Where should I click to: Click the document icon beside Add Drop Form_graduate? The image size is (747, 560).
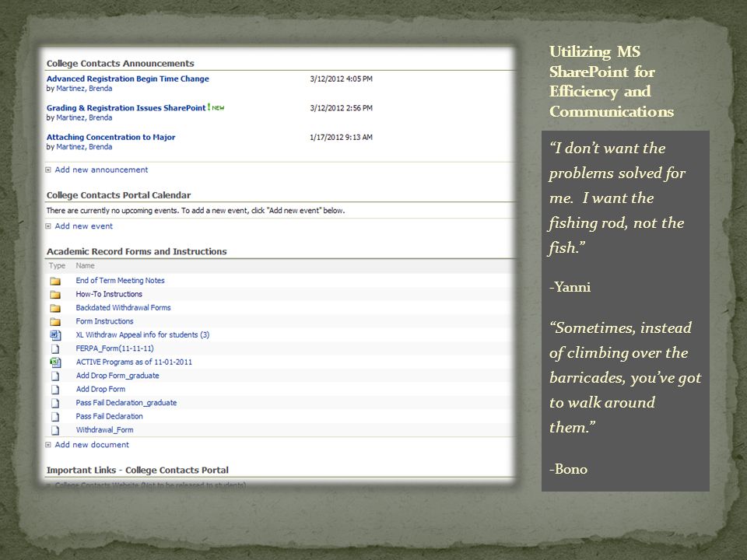[55, 376]
